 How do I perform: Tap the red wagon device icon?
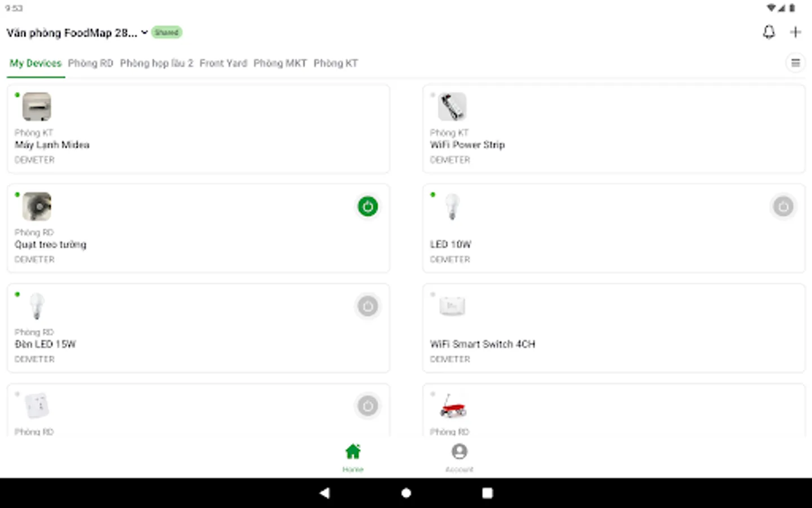click(452, 406)
